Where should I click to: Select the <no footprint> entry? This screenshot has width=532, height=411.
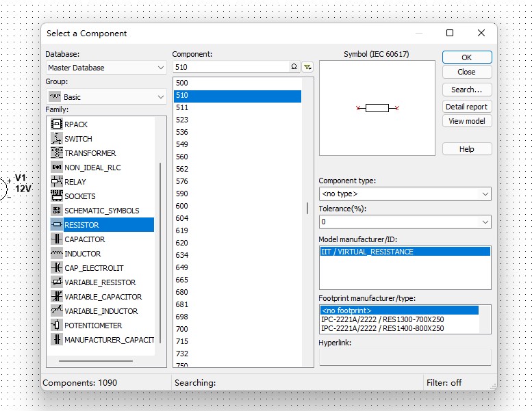pos(399,310)
